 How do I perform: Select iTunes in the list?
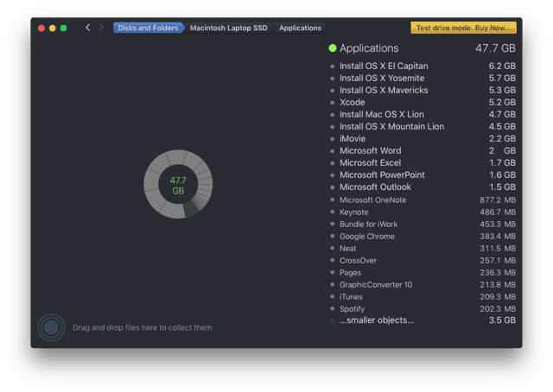(x=423, y=296)
